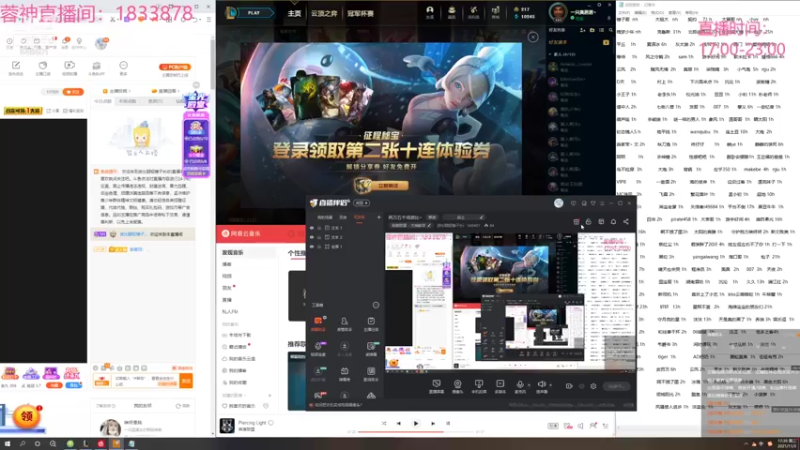Select the orange active scene tab in streaming tool
800x450 pixels.
coord(359,217)
